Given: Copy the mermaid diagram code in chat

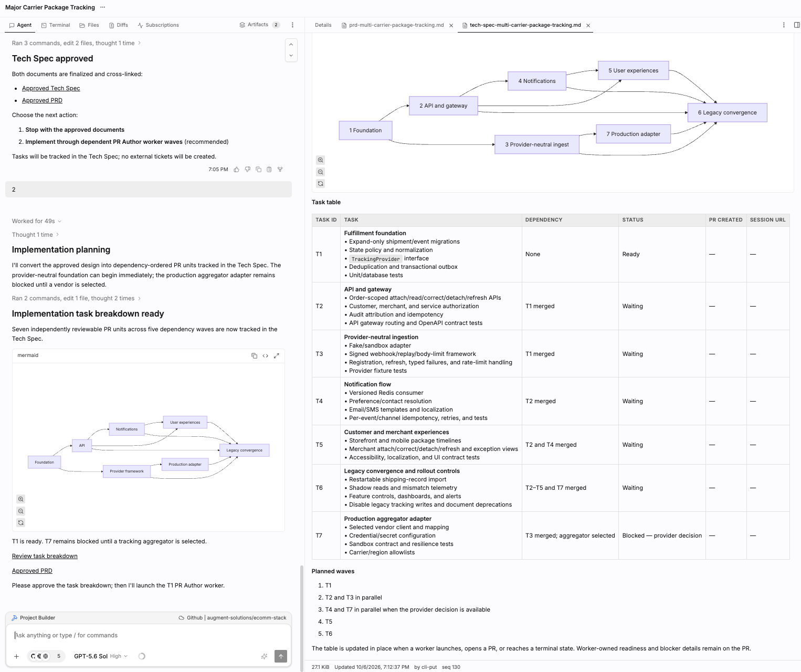Looking at the screenshot, I should [255, 355].
